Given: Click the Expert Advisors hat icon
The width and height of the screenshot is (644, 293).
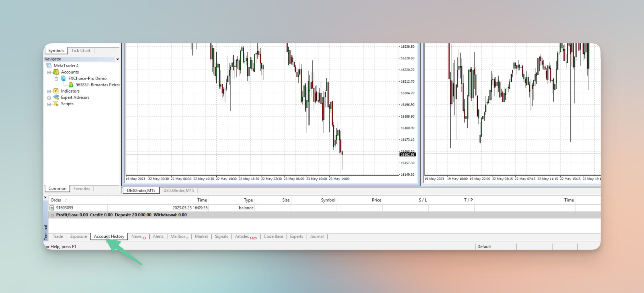Looking at the screenshot, I should coord(56,97).
